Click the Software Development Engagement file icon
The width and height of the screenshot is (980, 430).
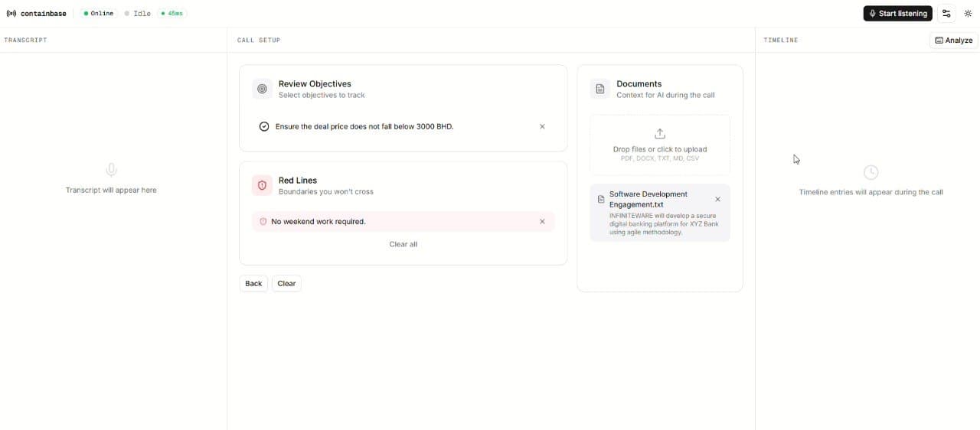(601, 199)
